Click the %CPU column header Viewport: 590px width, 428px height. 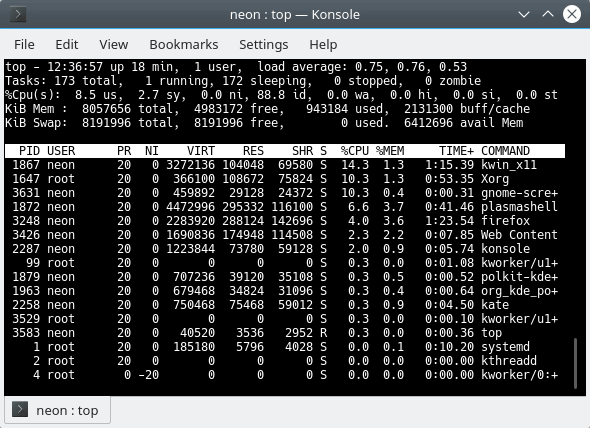tap(354, 151)
